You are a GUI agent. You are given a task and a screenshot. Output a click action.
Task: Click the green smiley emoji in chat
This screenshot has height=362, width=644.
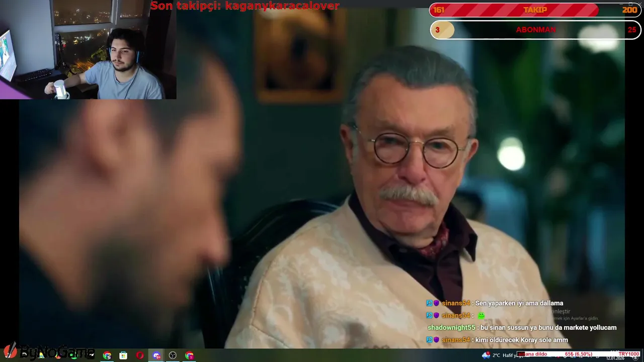click(x=481, y=315)
